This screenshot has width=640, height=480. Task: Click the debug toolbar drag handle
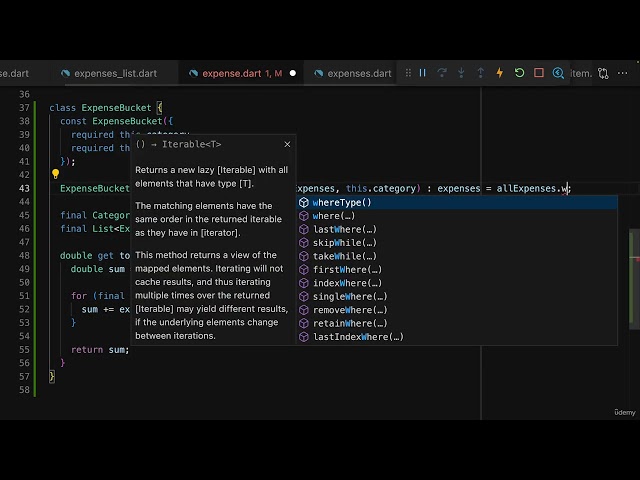point(408,73)
